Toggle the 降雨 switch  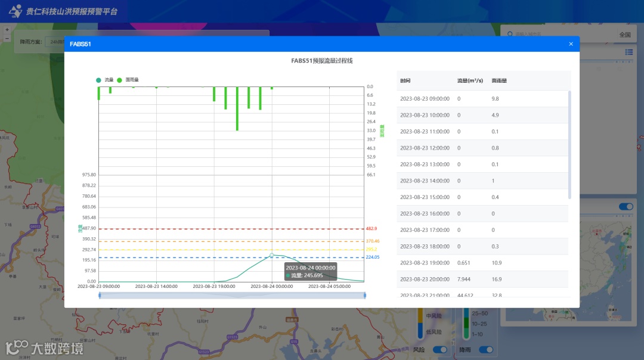(x=486, y=350)
